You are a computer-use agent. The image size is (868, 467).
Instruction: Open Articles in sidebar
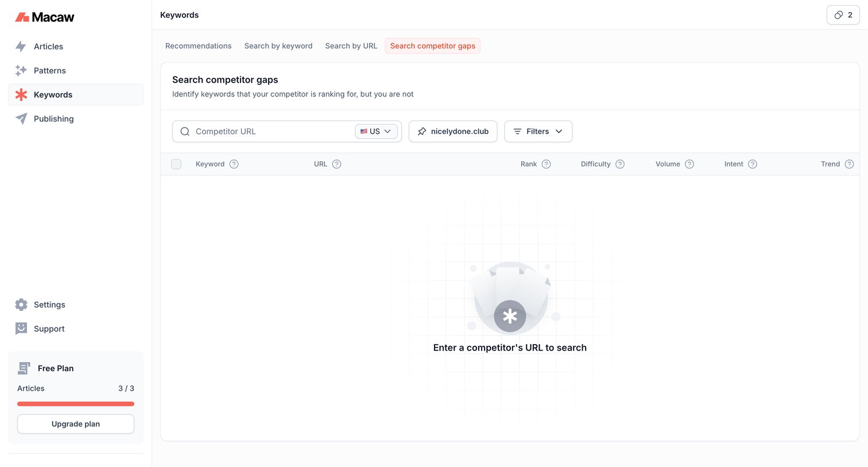click(76, 46)
